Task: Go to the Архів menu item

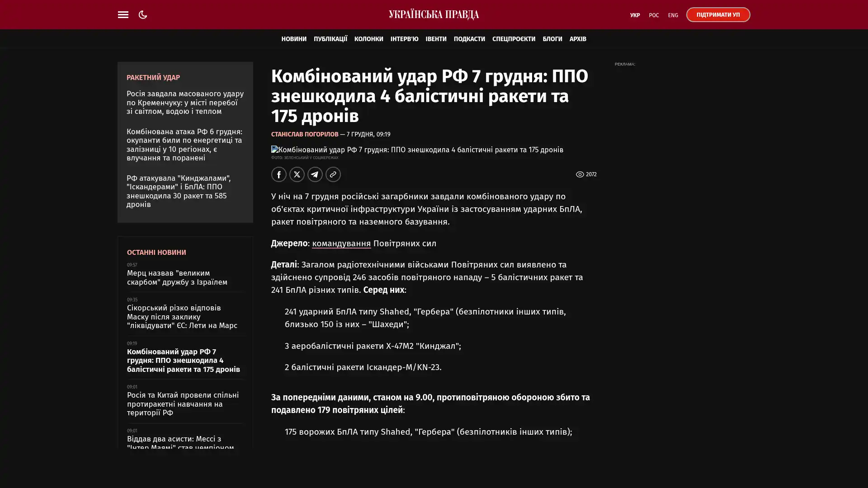Action: click(577, 39)
